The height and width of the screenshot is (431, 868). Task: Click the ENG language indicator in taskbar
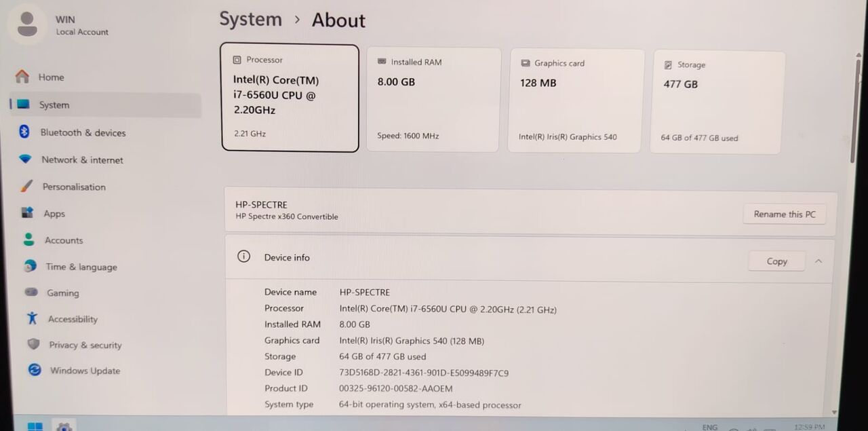pyautogui.click(x=710, y=427)
